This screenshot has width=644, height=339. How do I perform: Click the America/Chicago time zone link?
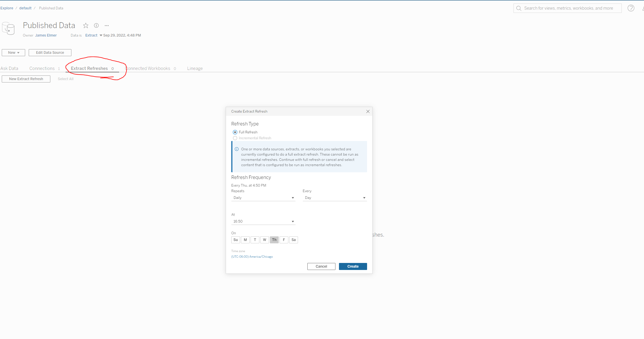pos(252,257)
